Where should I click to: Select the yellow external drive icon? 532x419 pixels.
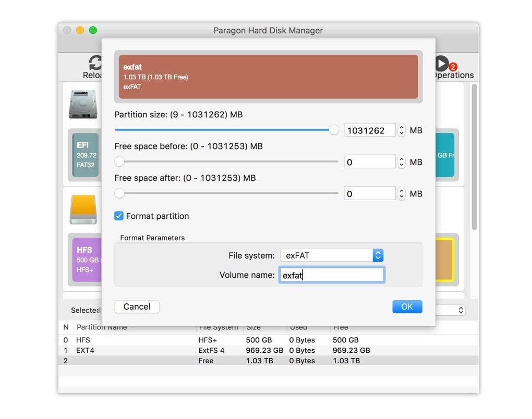pos(83,209)
